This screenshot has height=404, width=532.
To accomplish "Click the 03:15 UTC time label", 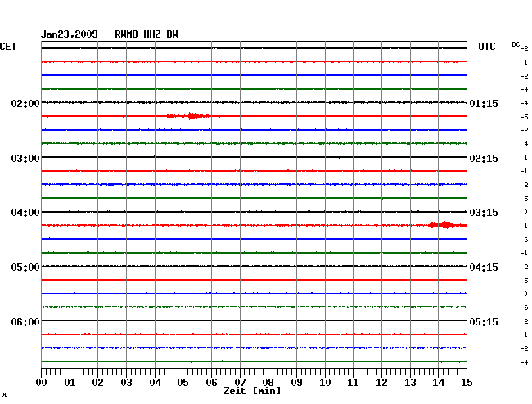I will coord(484,213).
